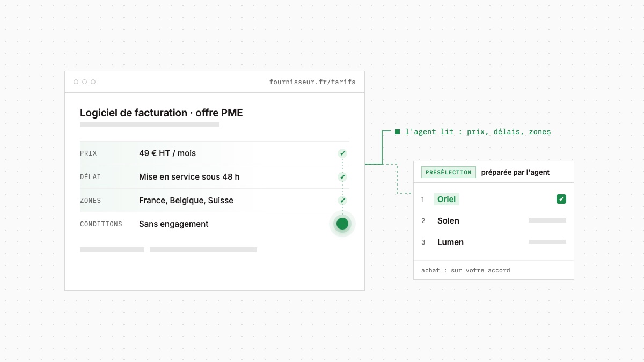The image size is (644, 362).
Task: Click 'Mise en service sous 48 h' text
Action: 189,177
